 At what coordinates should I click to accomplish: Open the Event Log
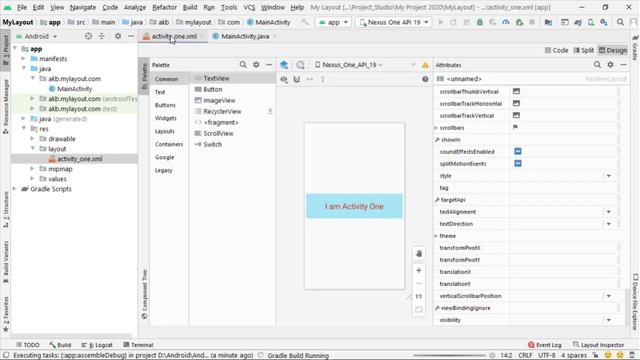545,345
